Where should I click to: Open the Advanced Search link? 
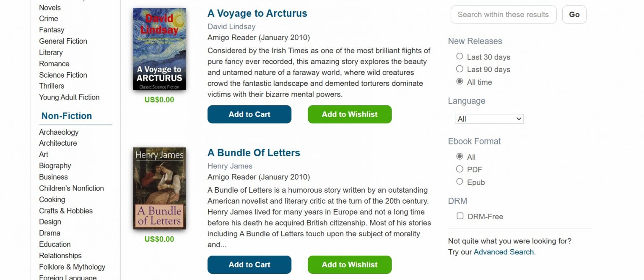coord(503,252)
